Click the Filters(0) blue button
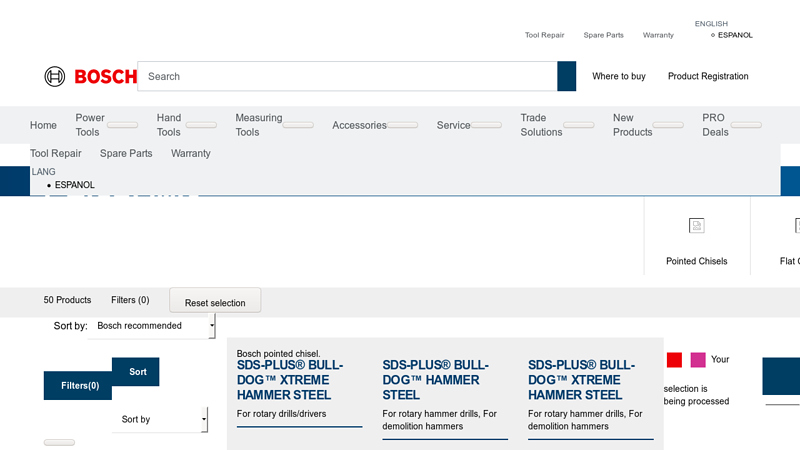 pos(80,386)
